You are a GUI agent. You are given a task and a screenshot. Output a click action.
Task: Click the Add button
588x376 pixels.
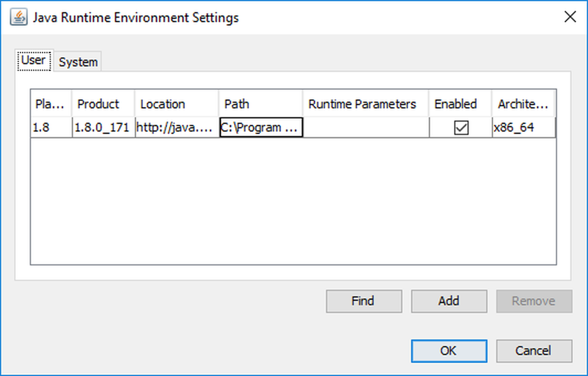pyautogui.click(x=449, y=301)
